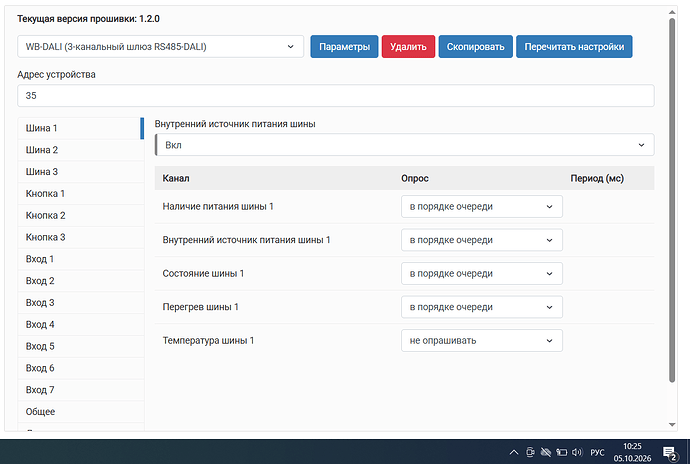Select the Вход 3 tab
This screenshot has height=464, width=690.
point(81,302)
